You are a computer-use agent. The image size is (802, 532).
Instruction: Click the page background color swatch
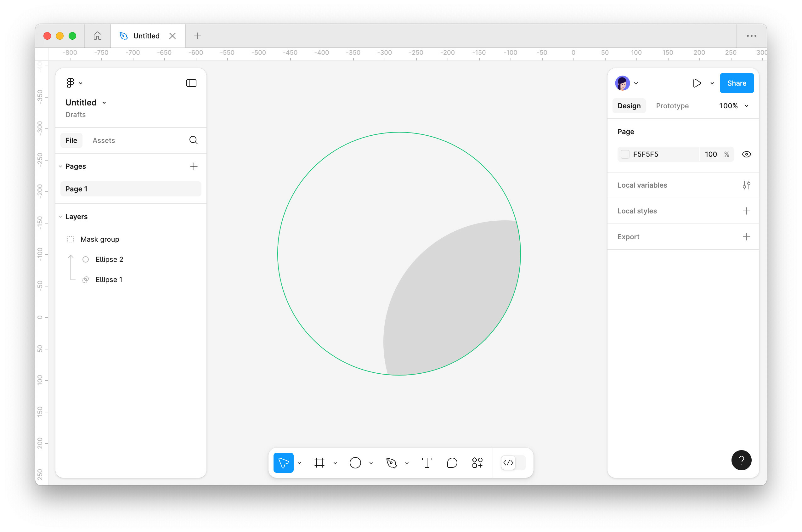click(625, 154)
